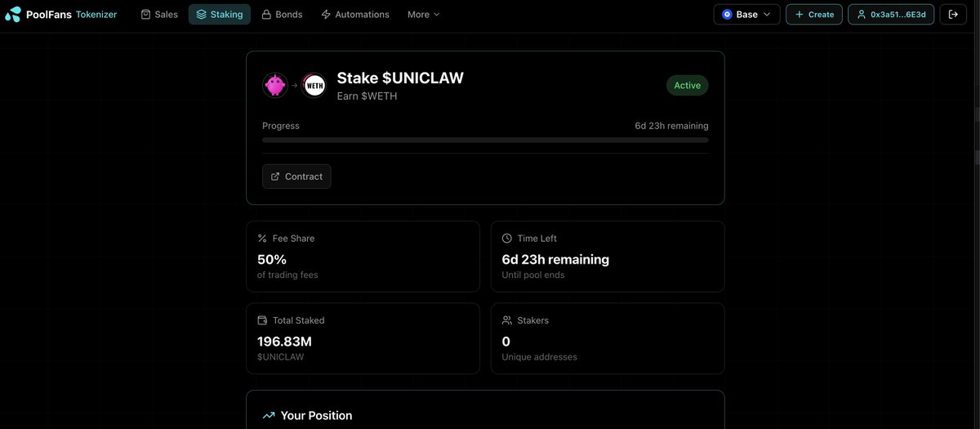Click the Your Position trend icon
This screenshot has height=429, width=980.
269,416
